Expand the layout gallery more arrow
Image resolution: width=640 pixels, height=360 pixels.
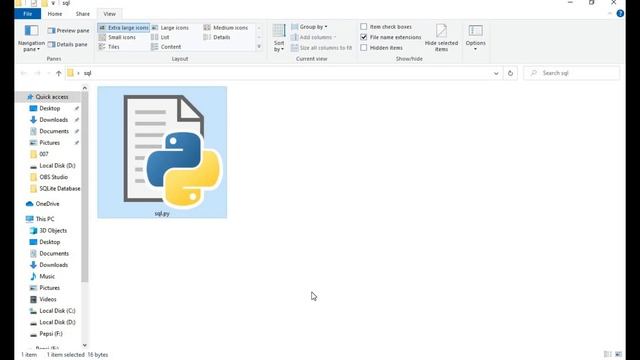(x=259, y=47)
